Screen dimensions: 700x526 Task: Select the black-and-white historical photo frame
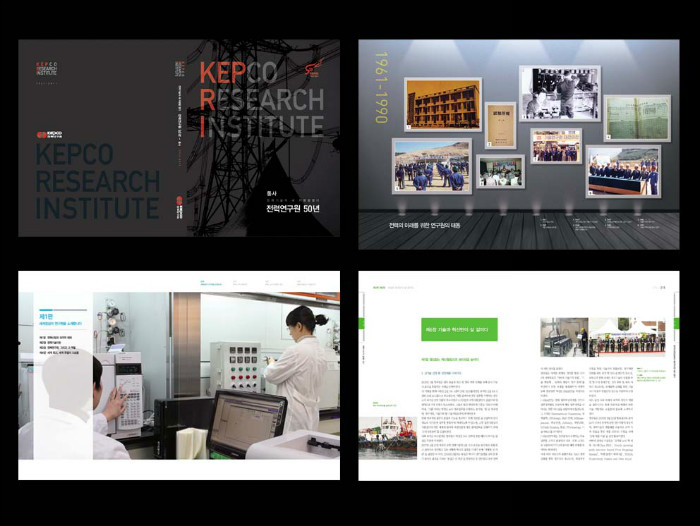click(x=559, y=93)
